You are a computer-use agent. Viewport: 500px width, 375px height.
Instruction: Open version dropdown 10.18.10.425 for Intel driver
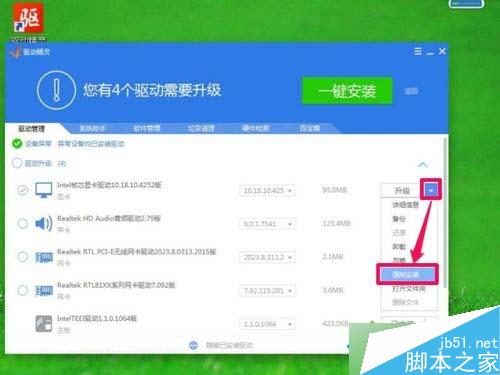[x=267, y=190]
